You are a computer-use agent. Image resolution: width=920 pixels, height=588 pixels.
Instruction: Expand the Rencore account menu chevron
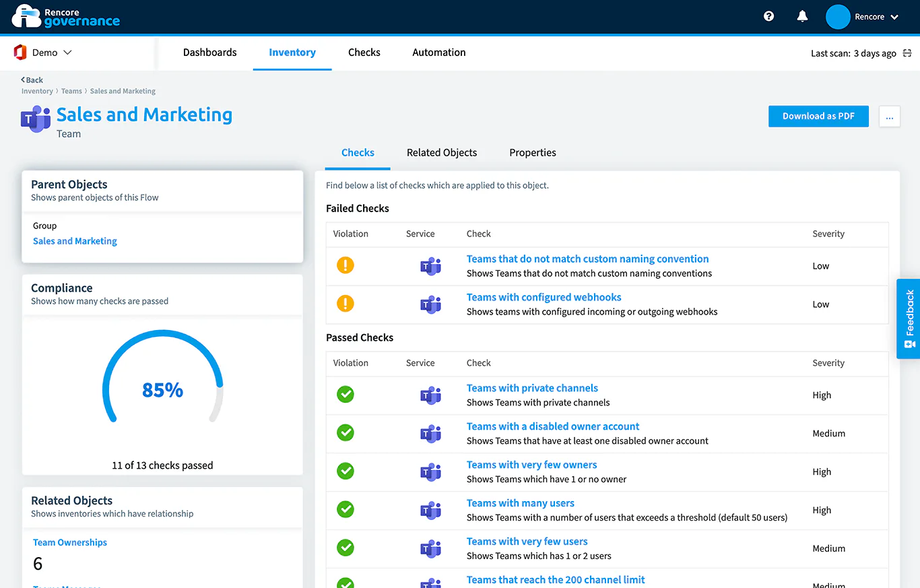click(x=894, y=18)
